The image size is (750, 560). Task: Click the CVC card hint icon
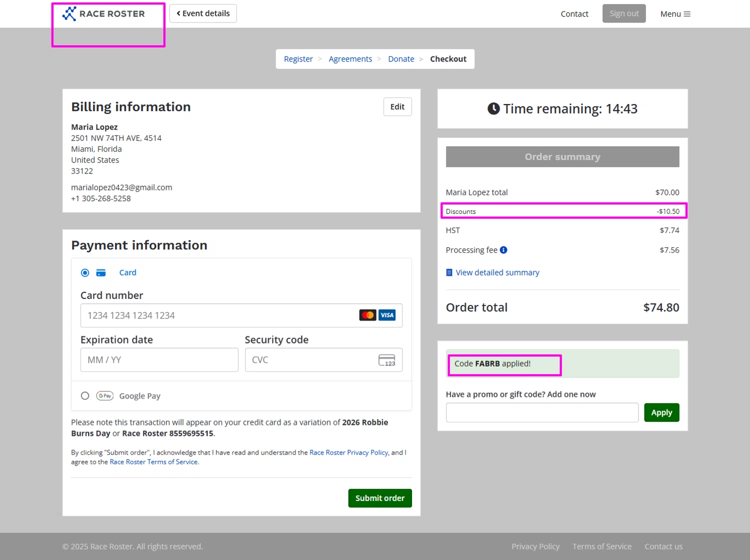[x=387, y=360]
